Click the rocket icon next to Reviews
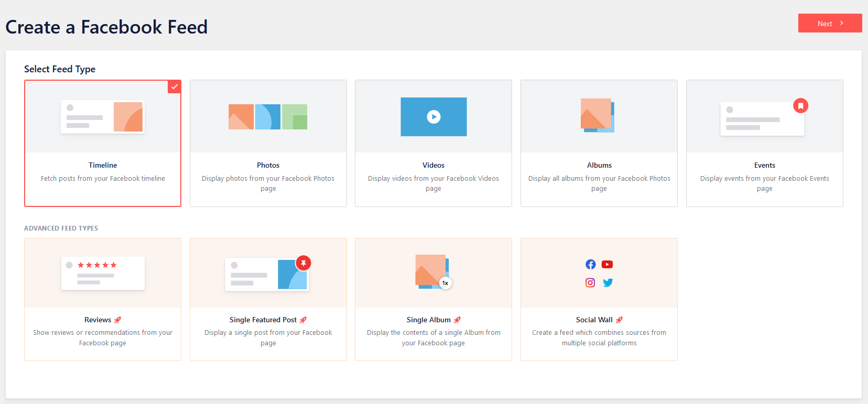 [117, 320]
